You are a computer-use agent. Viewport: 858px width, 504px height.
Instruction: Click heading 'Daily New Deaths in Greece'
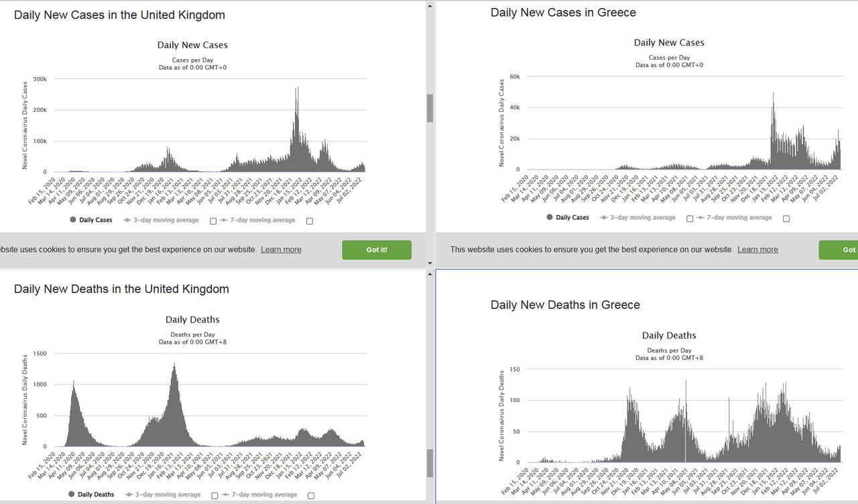click(x=565, y=305)
